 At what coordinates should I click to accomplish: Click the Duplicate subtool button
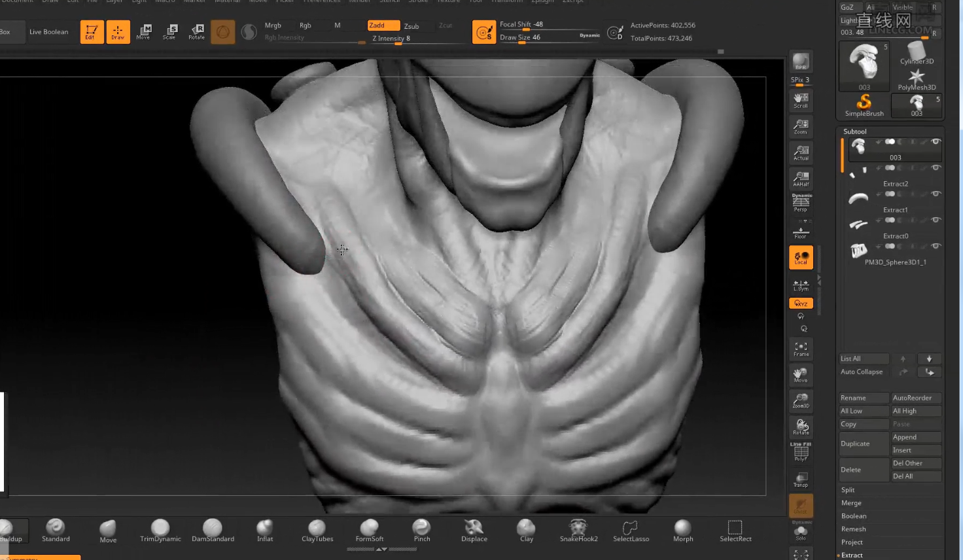[x=864, y=444]
